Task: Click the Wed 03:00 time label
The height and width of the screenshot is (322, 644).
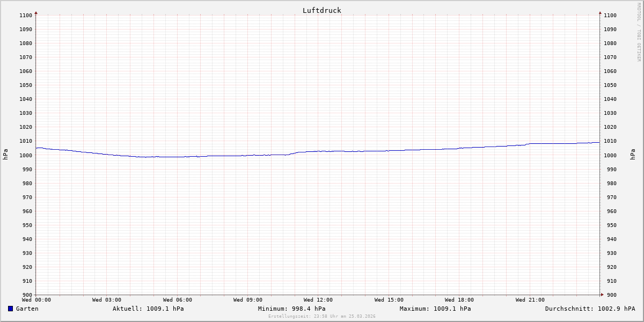Action: pyautogui.click(x=107, y=300)
